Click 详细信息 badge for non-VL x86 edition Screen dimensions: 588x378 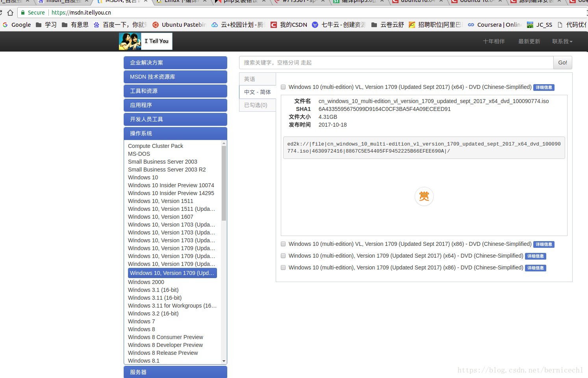coord(536,268)
